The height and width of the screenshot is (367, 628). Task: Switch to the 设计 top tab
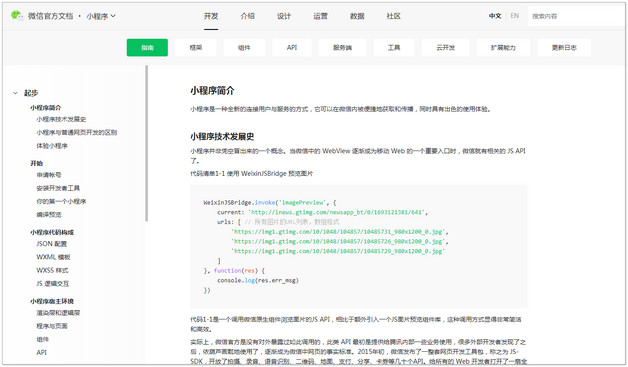point(284,16)
